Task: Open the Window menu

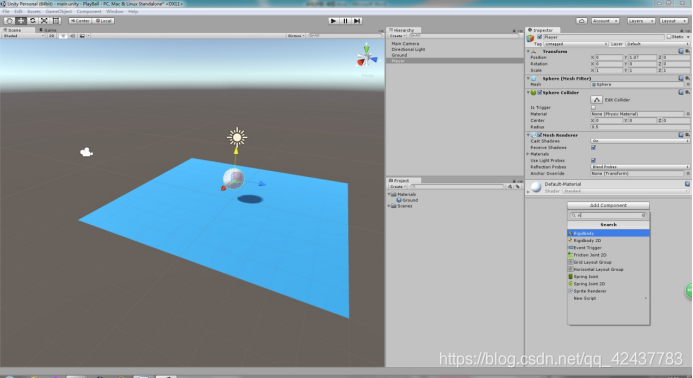Action: pos(114,11)
